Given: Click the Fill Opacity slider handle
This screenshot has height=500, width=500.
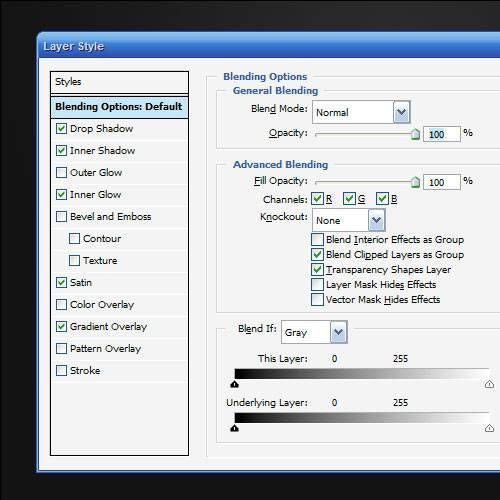Looking at the screenshot, I should [x=415, y=182].
